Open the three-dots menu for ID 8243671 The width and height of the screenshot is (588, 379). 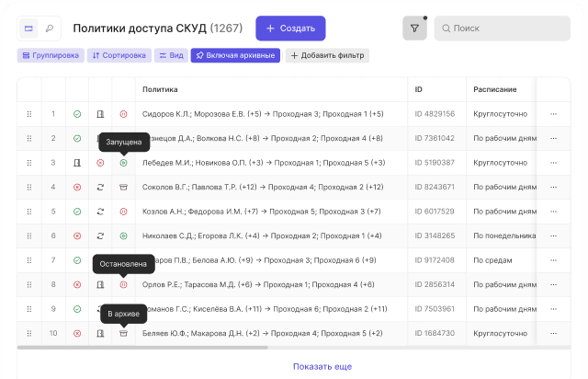tap(553, 187)
